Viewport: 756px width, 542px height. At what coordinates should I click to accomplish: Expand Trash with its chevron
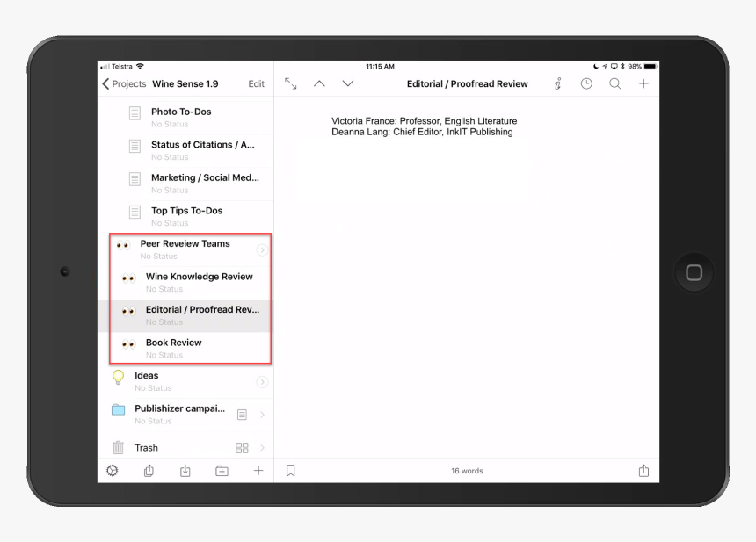(262, 448)
